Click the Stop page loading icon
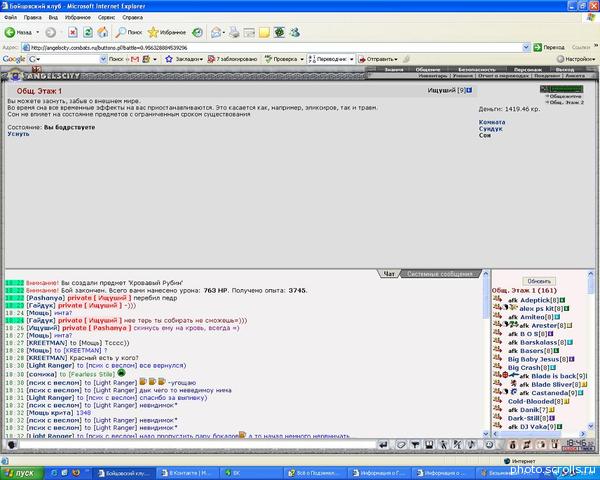600x480 pixels. tap(73, 33)
